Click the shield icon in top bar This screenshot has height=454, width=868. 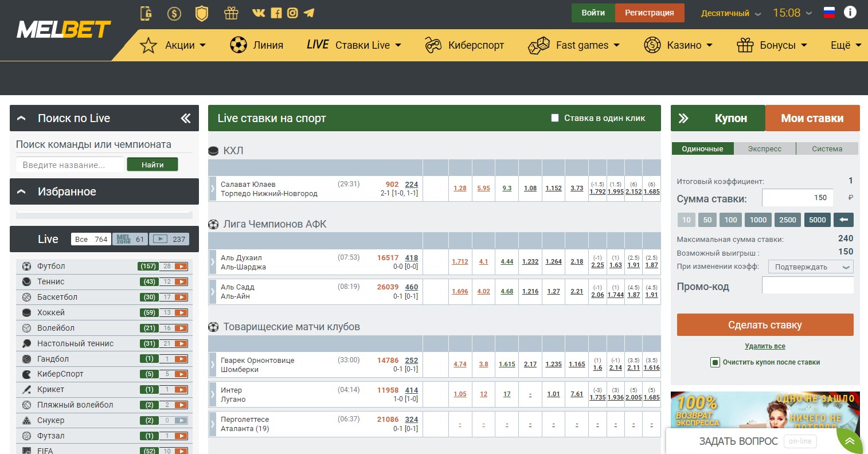[202, 13]
